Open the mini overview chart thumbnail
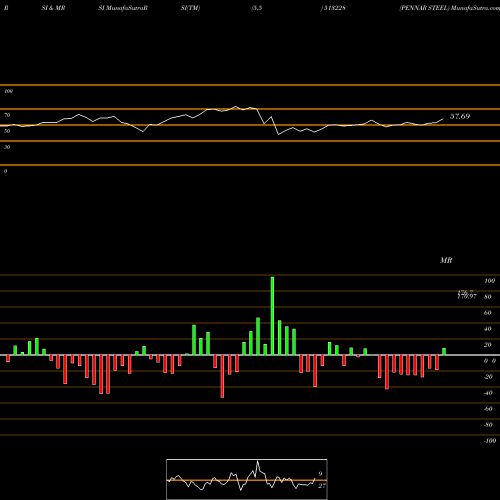Viewport: 500px width, 500px height. (247, 479)
